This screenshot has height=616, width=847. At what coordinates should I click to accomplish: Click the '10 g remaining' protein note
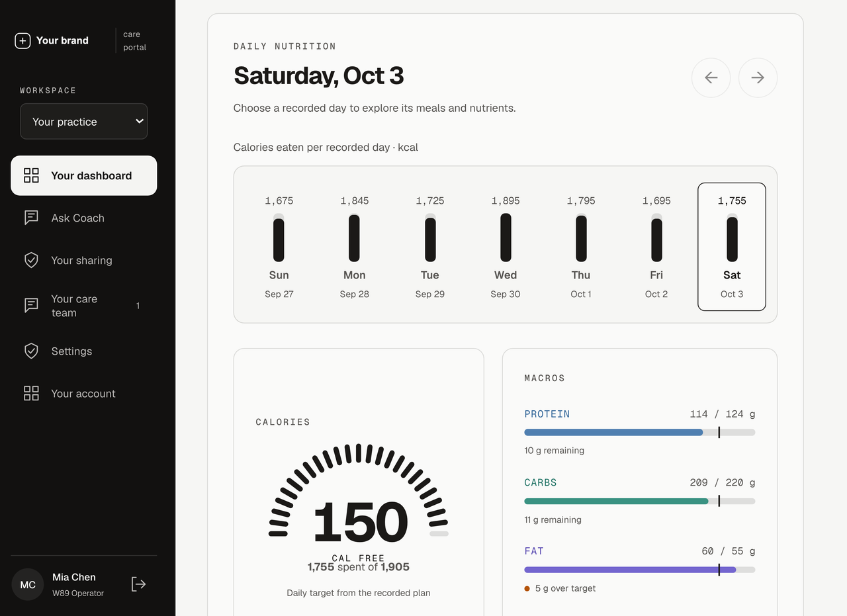click(555, 451)
